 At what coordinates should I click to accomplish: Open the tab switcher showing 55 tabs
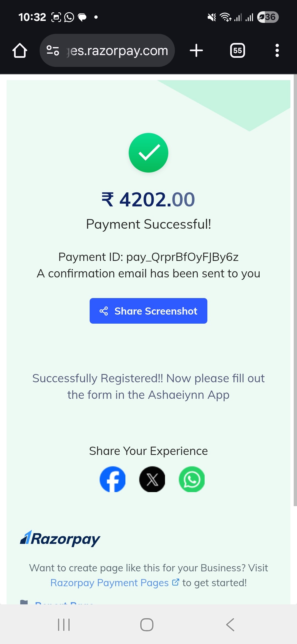[x=238, y=50]
